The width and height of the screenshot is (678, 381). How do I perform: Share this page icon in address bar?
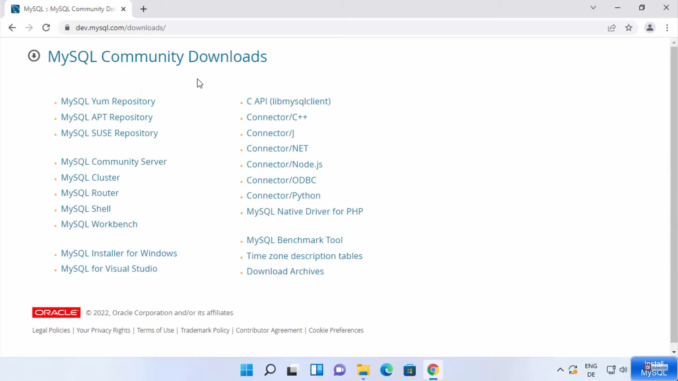click(x=611, y=28)
